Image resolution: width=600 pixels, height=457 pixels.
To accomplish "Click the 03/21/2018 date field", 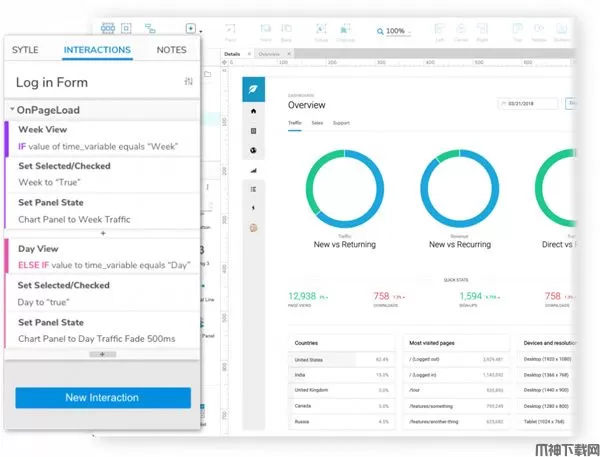I will (x=527, y=103).
